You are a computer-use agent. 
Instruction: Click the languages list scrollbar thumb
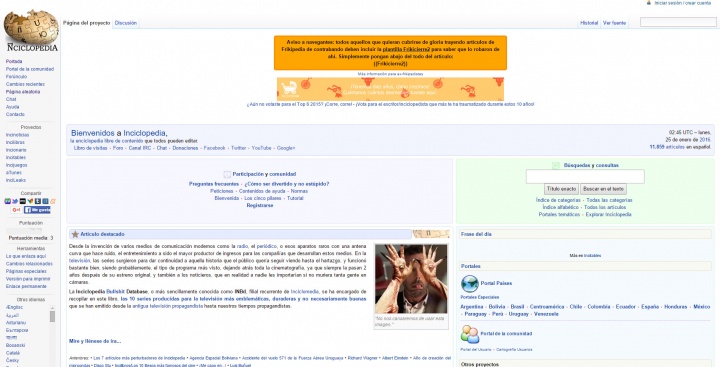coord(52,316)
